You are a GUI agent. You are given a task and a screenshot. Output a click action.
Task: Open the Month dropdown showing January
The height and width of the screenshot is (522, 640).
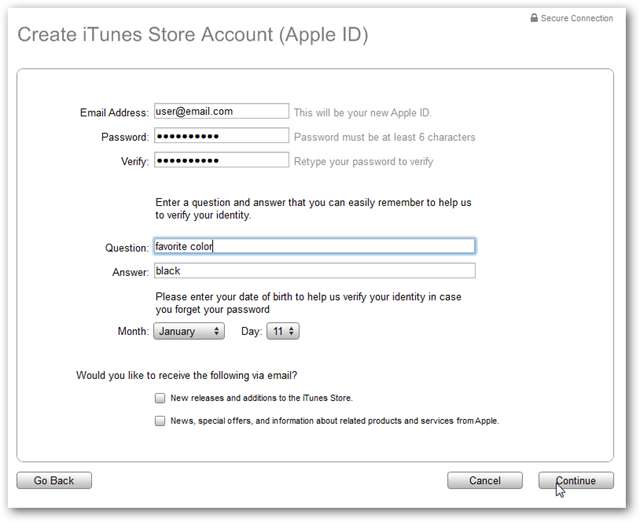point(189,331)
